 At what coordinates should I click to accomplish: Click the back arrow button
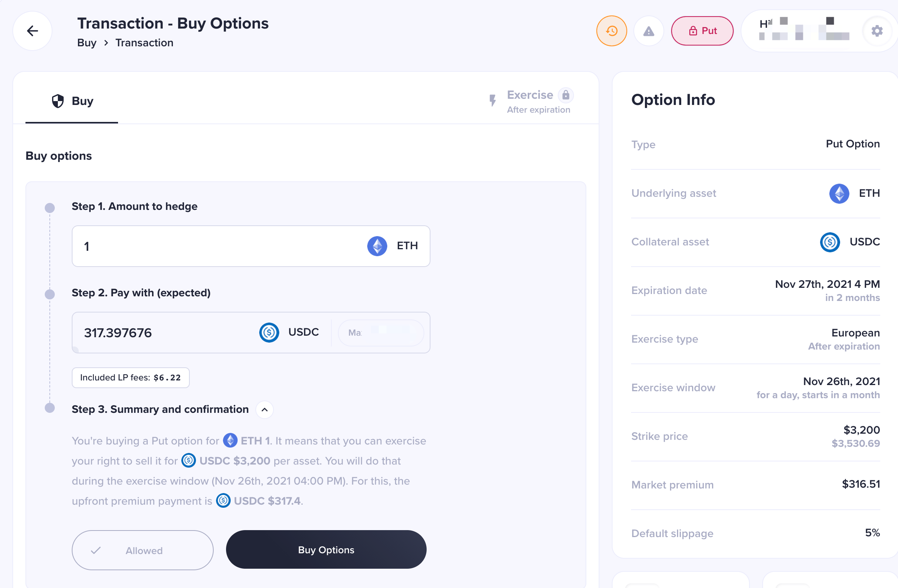coord(33,31)
